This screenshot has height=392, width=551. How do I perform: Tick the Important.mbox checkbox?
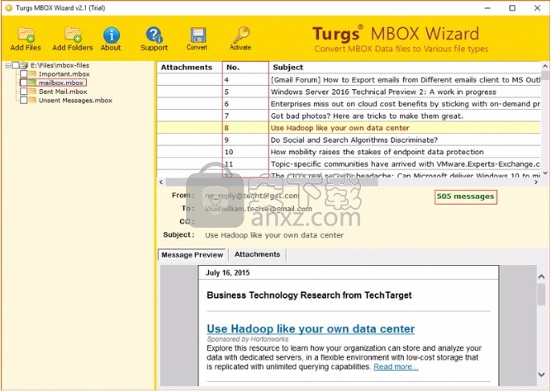pyautogui.click(x=24, y=73)
